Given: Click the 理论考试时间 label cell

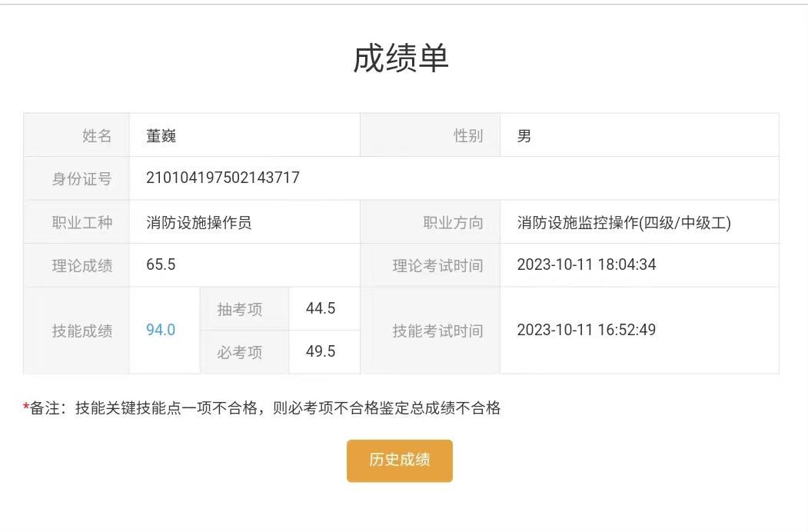Looking at the screenshot, I should tap(430, 265).
